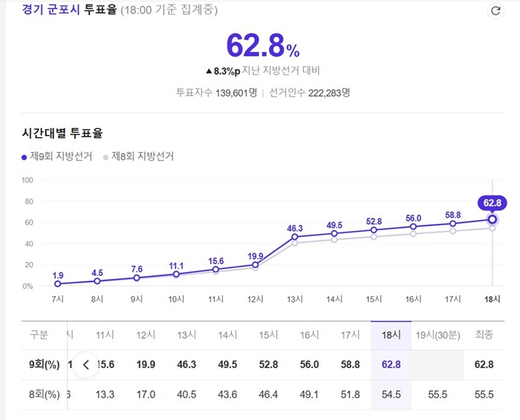Click the 62.8 tooltip bubble on chart
Image resolution: width=520 pixels, height=420 pixels.
point(492,203)
